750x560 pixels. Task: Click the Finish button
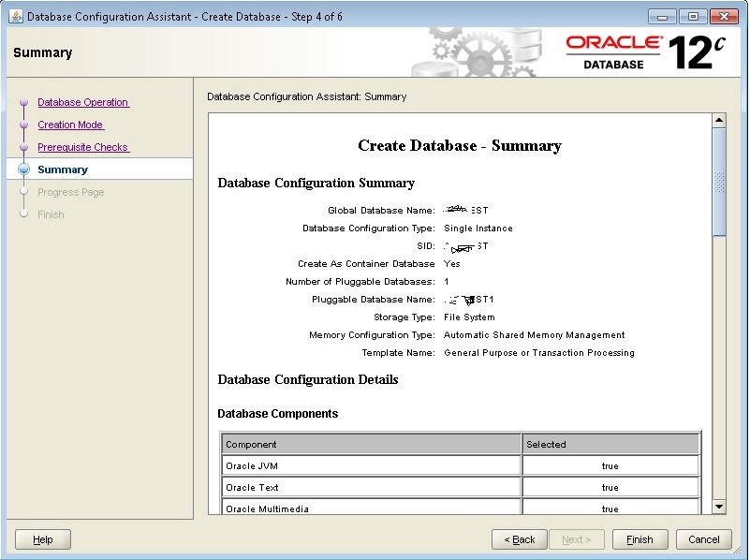coord(640,539)
